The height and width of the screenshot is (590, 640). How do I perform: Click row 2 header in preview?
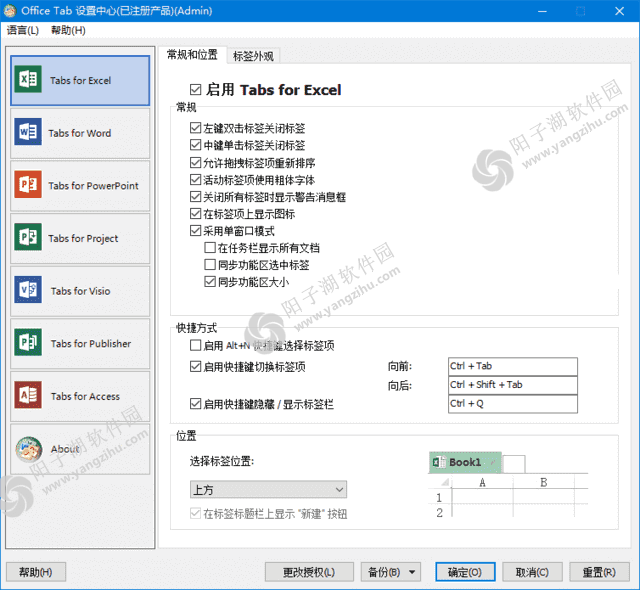439,512
